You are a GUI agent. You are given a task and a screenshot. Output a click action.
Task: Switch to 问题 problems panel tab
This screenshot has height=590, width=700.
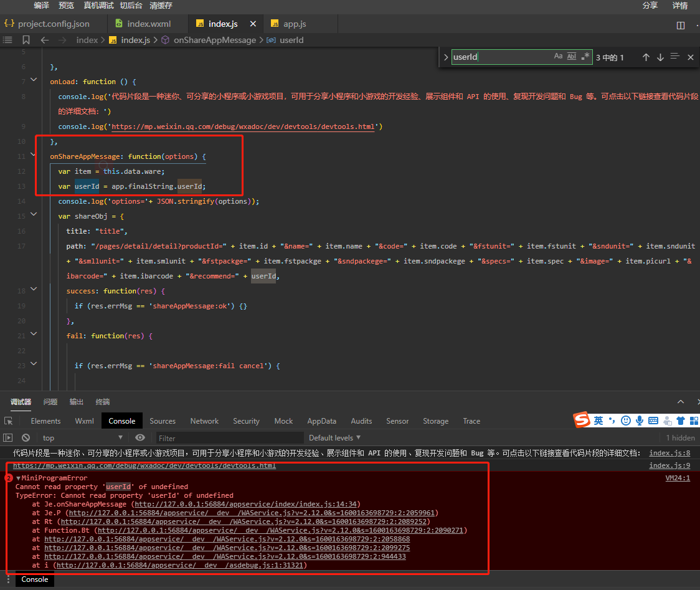tap(50, 401)
